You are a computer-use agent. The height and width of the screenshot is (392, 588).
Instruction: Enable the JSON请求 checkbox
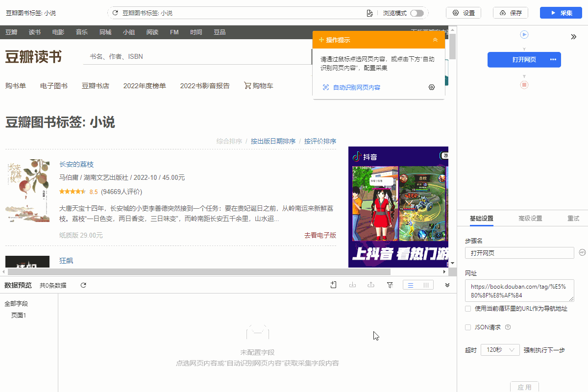pyautogui.click(x=468, y=327)
